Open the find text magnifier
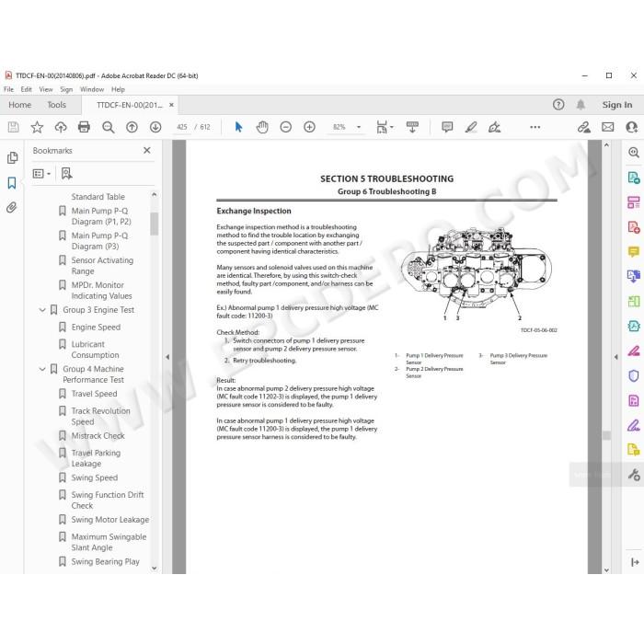This screenshot has height=644, width=644. pos(108,127)
